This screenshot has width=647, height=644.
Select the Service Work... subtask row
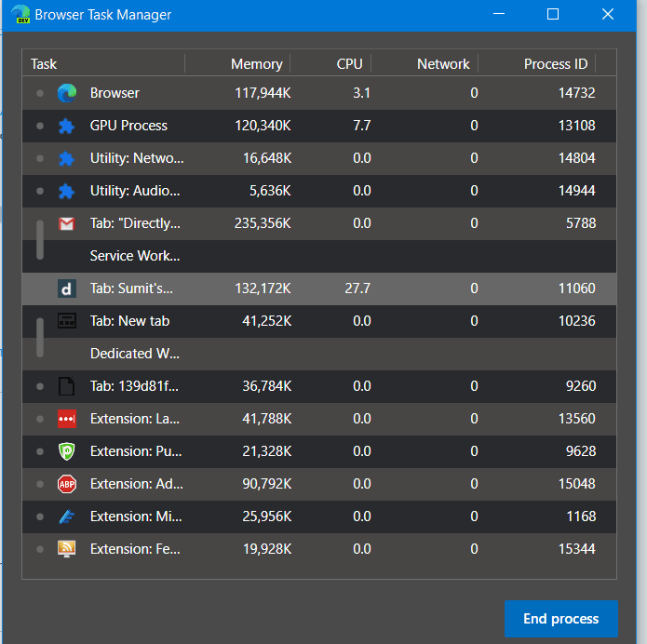click(319, 256)
